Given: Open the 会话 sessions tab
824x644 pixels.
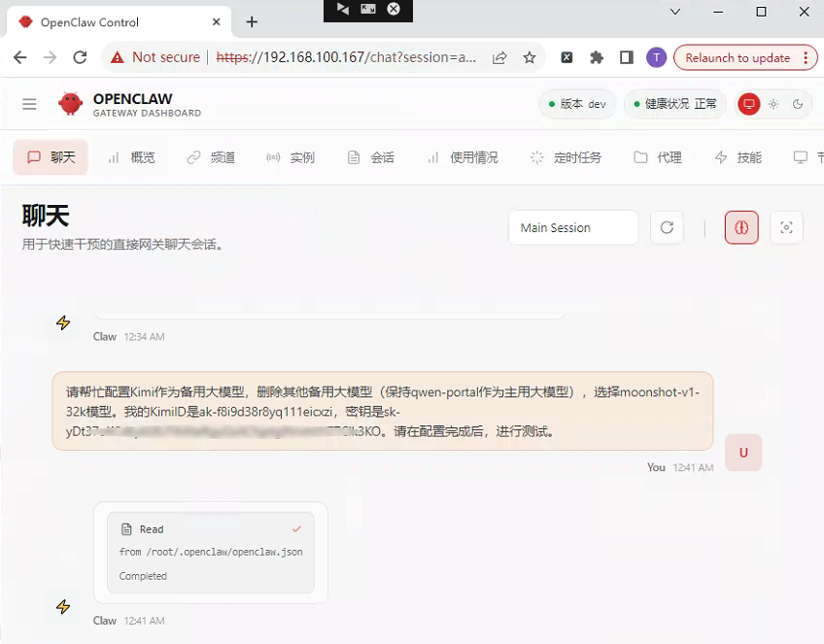Looking at the screenshot, I should tap(370, 157).
